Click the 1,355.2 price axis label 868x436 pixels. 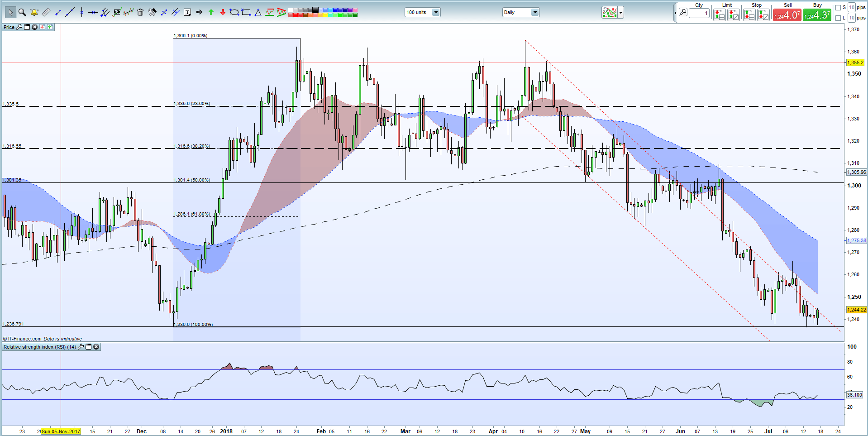pyautogui.click(x=855, y=62)
